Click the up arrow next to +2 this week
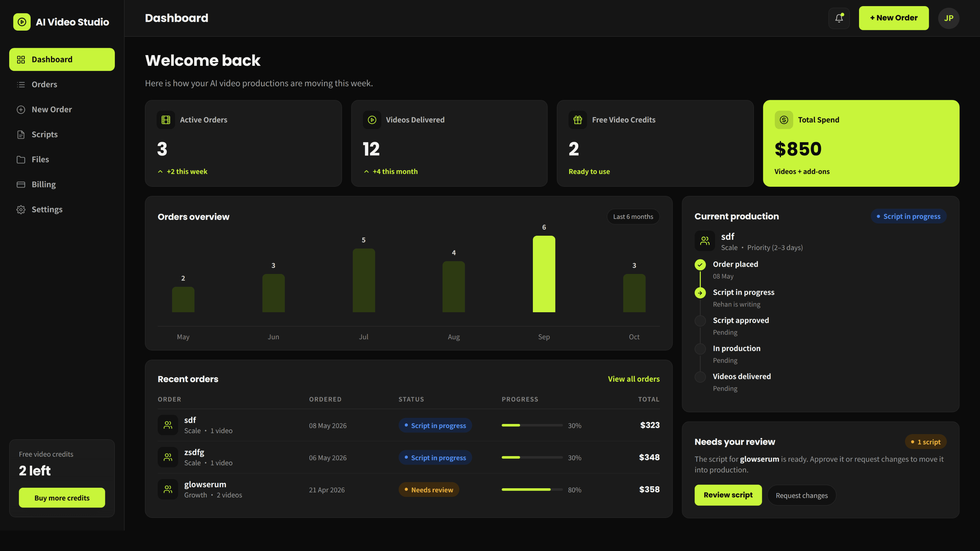Image resolution: width=980 pixels, height=551 pixels. pos(160,171)
